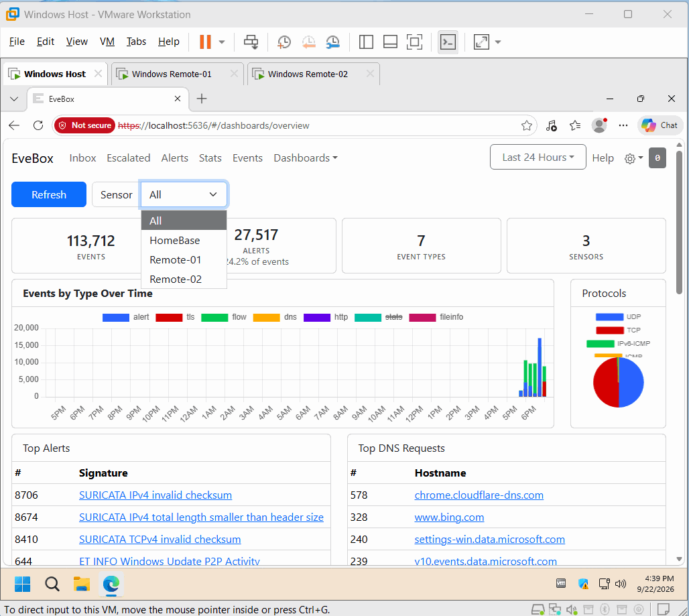Toggle the struck-through stats legend item
Image resolution: width=689 pixels, height=616 pixels.
378,317
